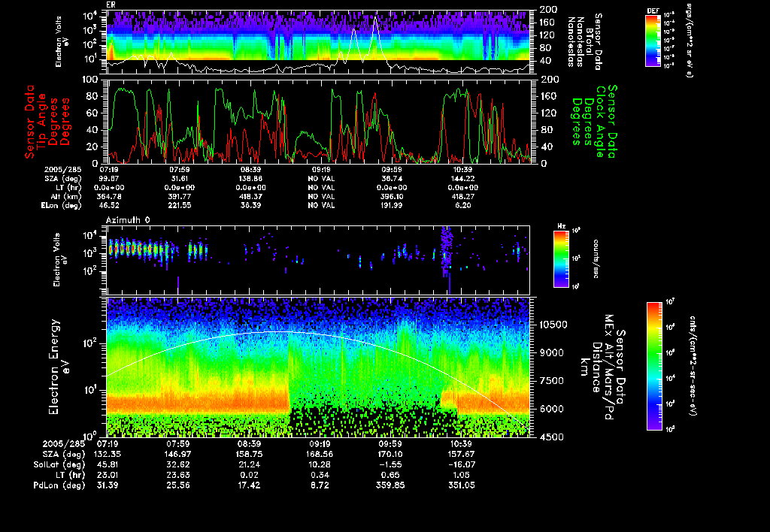Select Alt (km) value 364.78

pos(110,196)
